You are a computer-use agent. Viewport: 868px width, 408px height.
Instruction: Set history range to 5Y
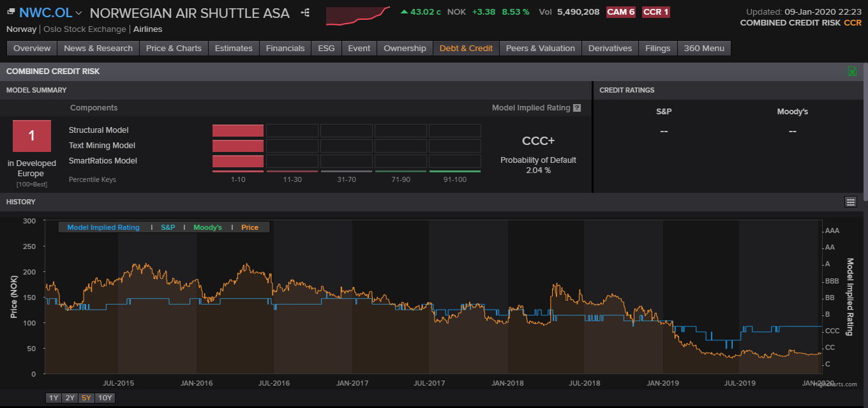(86, 398)
